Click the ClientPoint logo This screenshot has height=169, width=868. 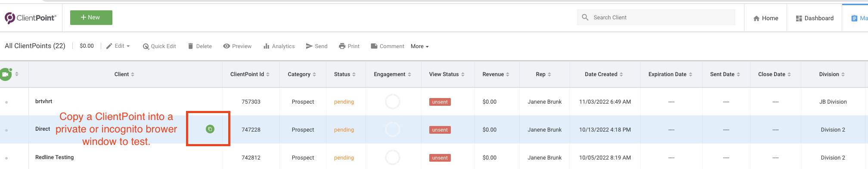point(31,18)
